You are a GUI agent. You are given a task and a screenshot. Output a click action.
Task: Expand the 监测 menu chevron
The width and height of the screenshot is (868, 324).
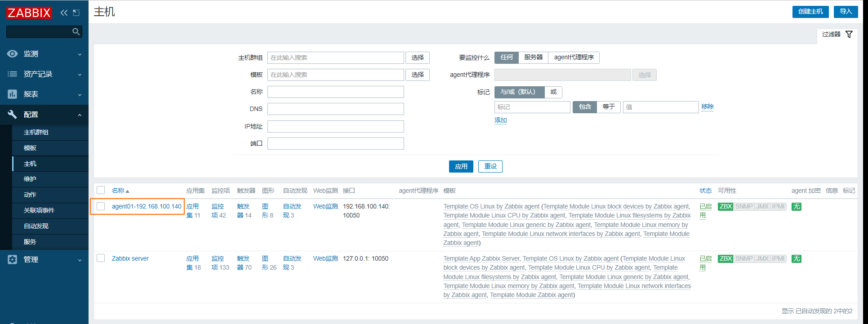pyautogui.click(x=80, y=54)
